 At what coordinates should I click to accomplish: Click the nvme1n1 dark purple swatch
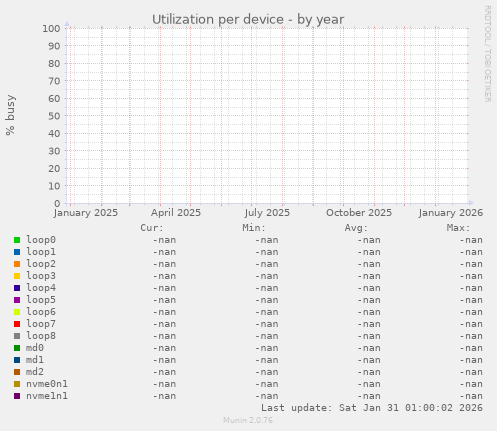(17, 396)
